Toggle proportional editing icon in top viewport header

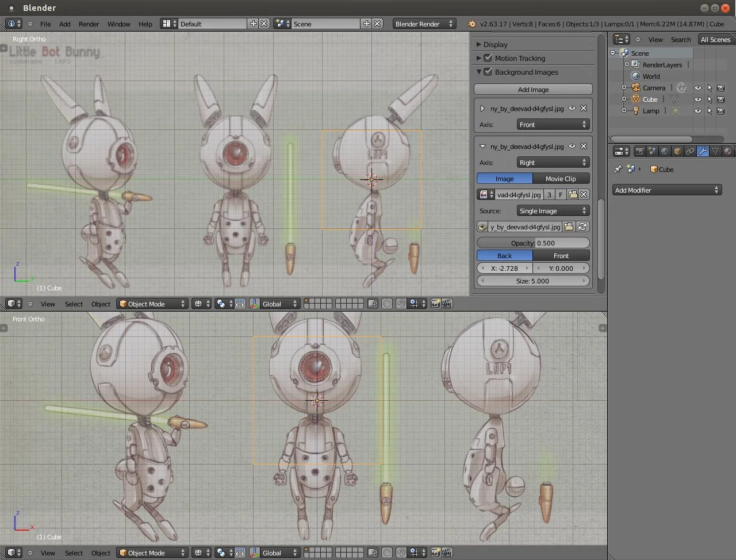387,304
